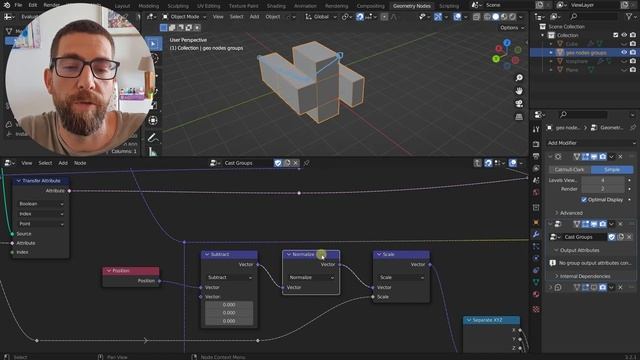Go to parent node tree icon in node editor

[x=478, y=163]
